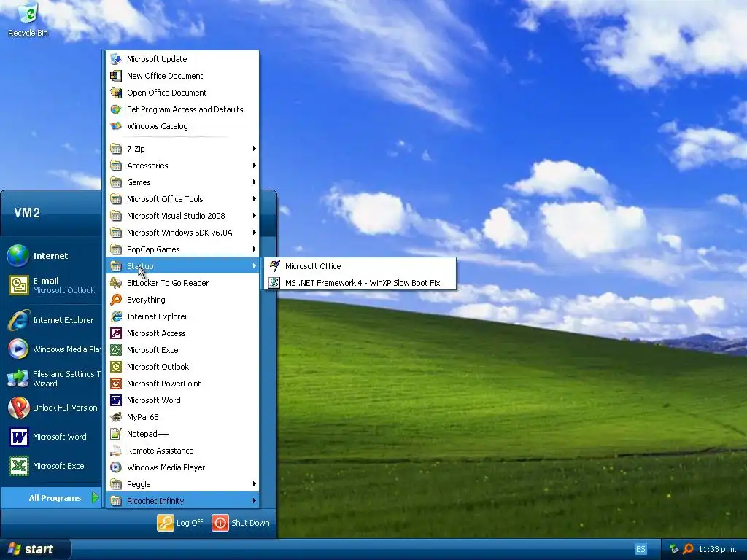This screenshot has width=747, height=560.
Task: Click the Microsoft Outlook icon in All Programs list
Action: 116,367
